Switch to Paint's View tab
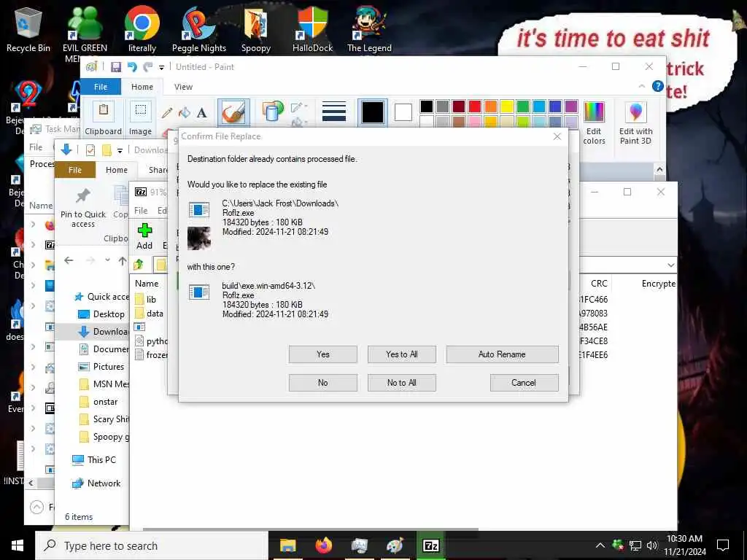Image resolution: width=747 pixels, height=560 pixels. click(x=183, y=87)
